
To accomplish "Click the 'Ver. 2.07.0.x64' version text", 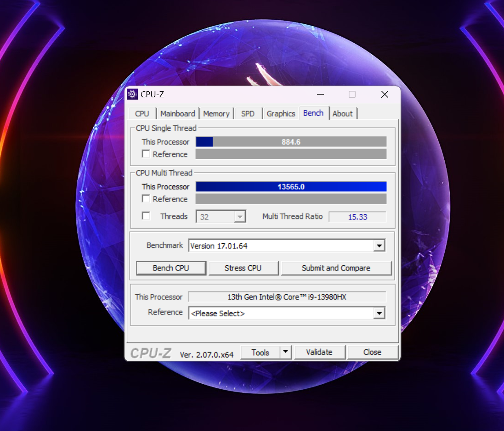I will click(207, 354).
